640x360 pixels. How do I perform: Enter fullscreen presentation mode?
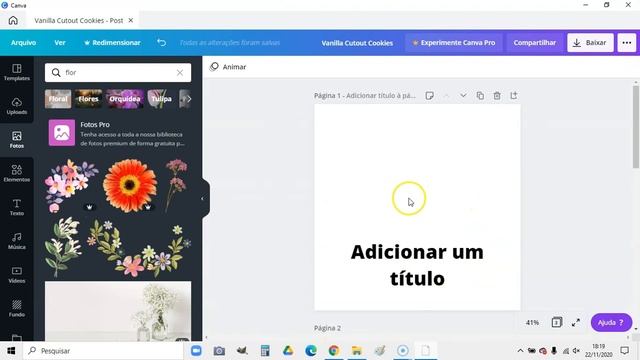[576, 322]
